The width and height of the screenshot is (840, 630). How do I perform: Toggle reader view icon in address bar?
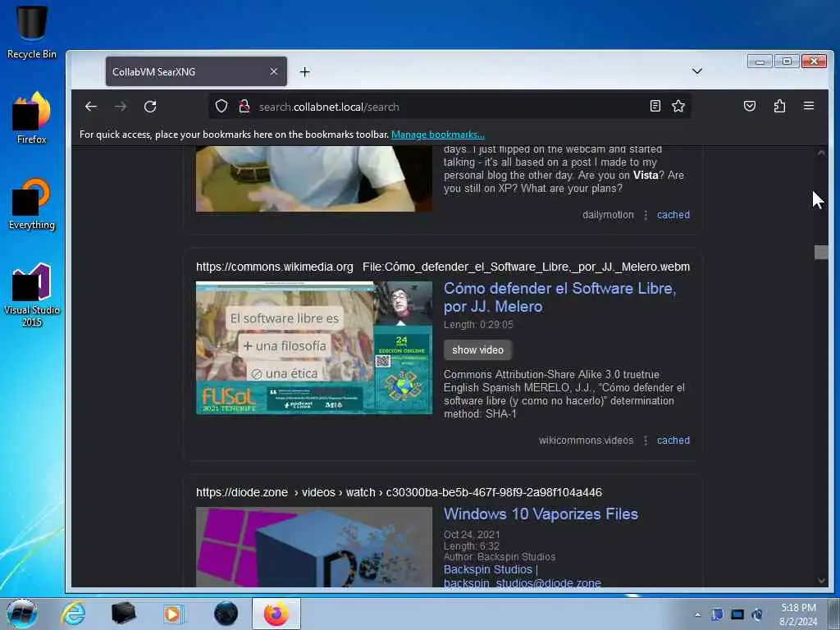pos(655,106)
